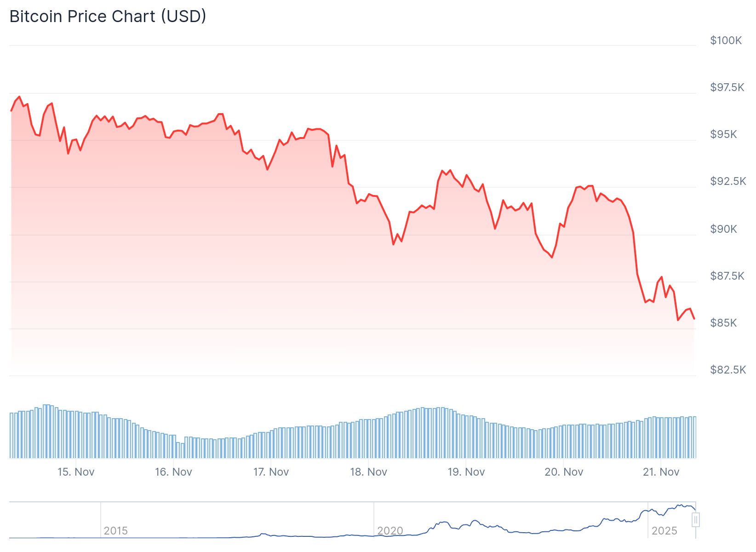Viewport: 756px width, 552px height.
Task: Click the $85K price axis label
Action: 723,323
